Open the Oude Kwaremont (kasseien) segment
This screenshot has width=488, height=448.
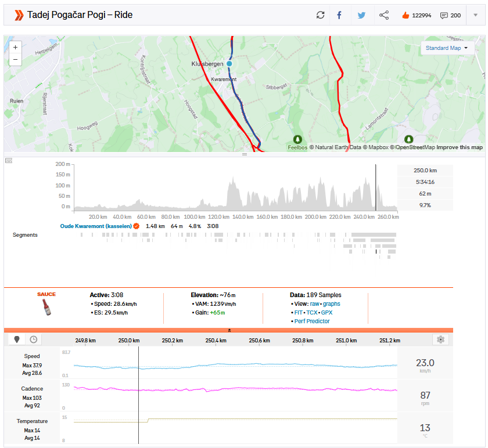96,226
